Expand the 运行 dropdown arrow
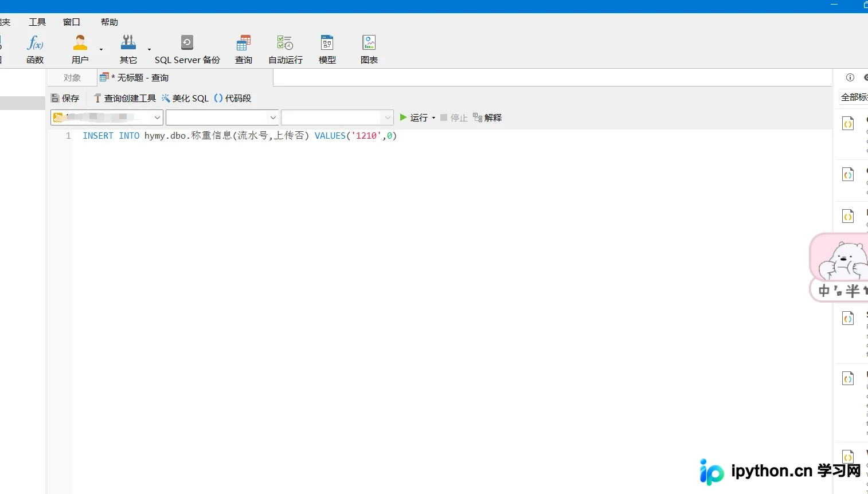868x494 pixels. point(433,118)
